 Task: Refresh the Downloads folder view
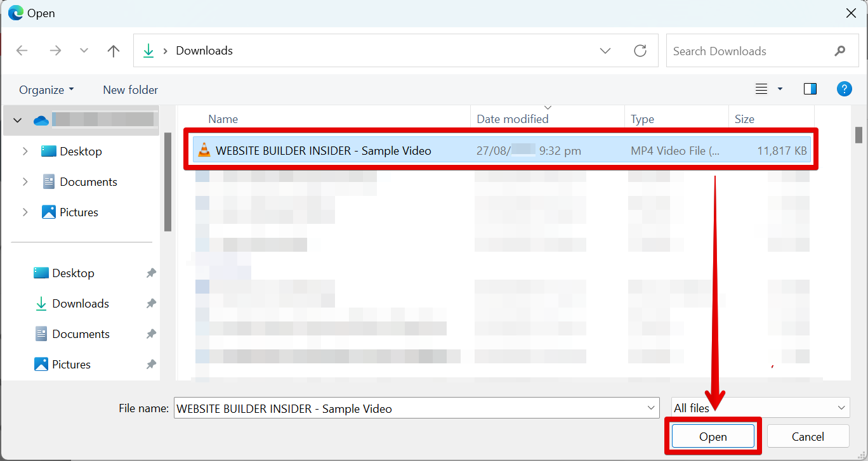point(640,51)
